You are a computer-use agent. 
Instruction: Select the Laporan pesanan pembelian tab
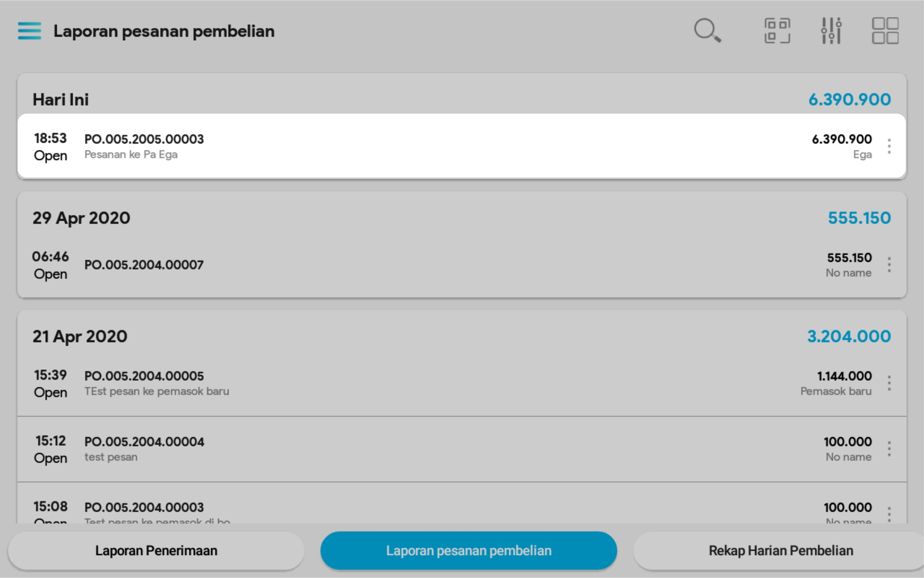468,551
